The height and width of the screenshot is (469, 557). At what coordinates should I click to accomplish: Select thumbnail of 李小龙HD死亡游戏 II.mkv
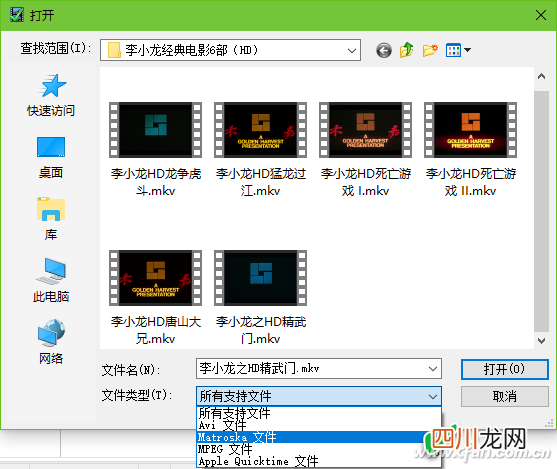470,130
